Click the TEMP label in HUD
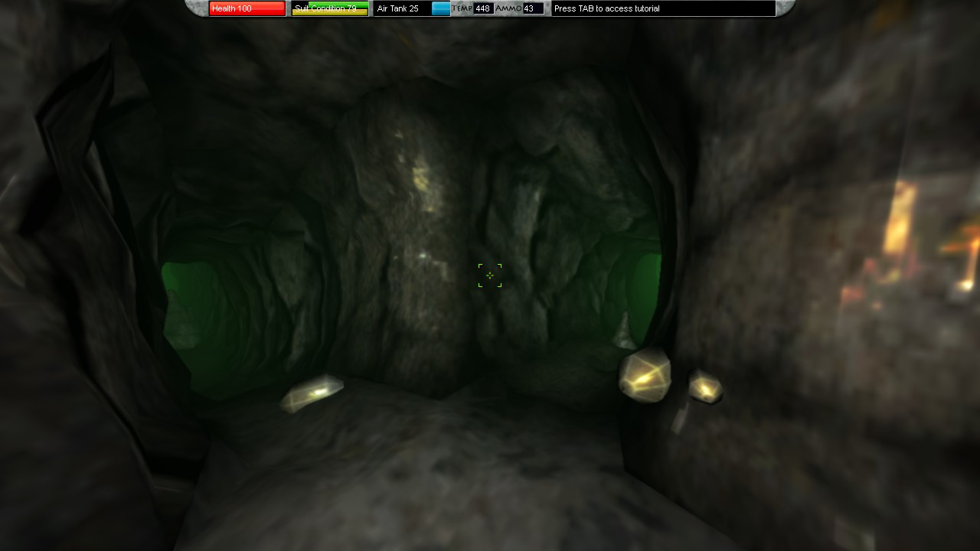The height and width of the screenshot is (551, 980). (462, 8)
